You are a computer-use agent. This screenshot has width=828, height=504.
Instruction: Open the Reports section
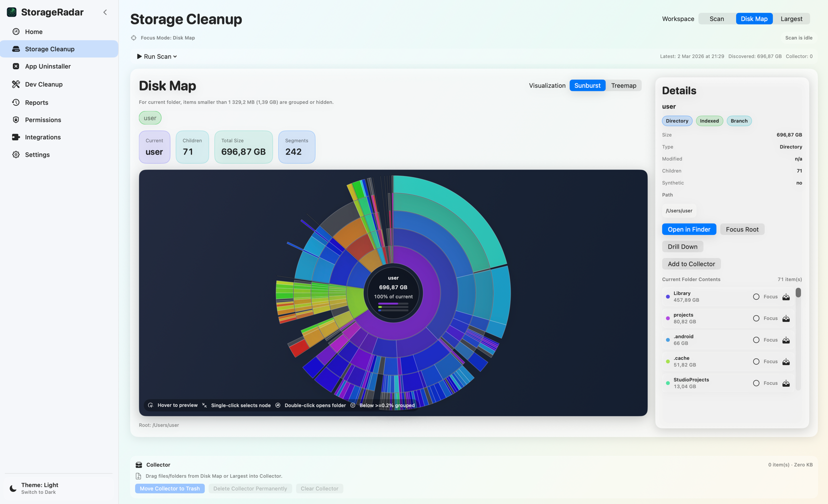[x=36, y=102]
